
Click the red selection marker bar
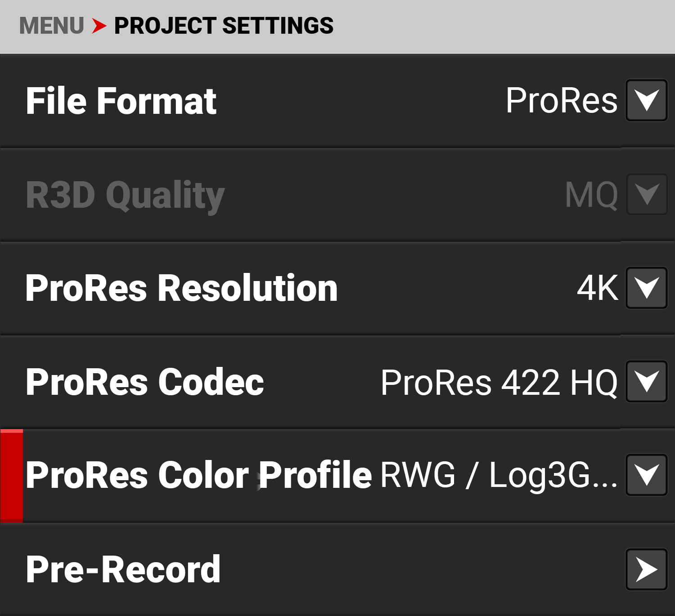[12, 476]
